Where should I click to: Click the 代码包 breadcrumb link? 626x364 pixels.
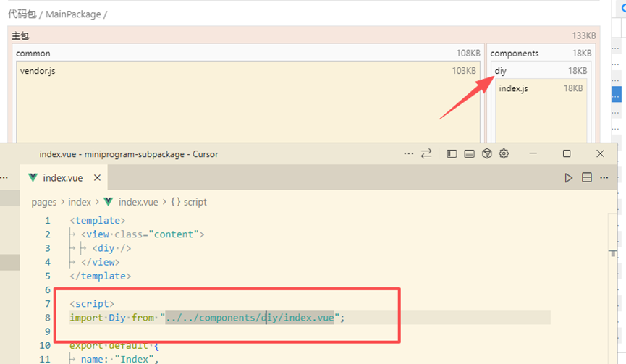point(22,14)
